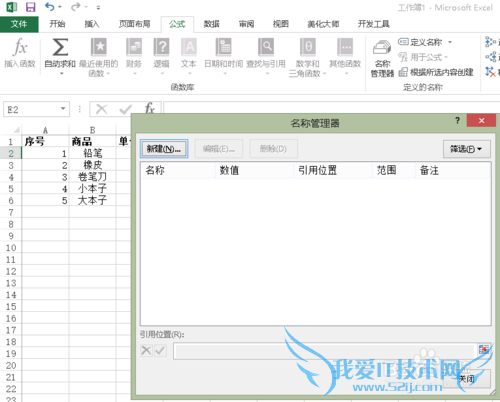Image resolution: width=500 pixels, height=402 pixels.
Task: Click the Excel application icon
Action: click(12, 7)
